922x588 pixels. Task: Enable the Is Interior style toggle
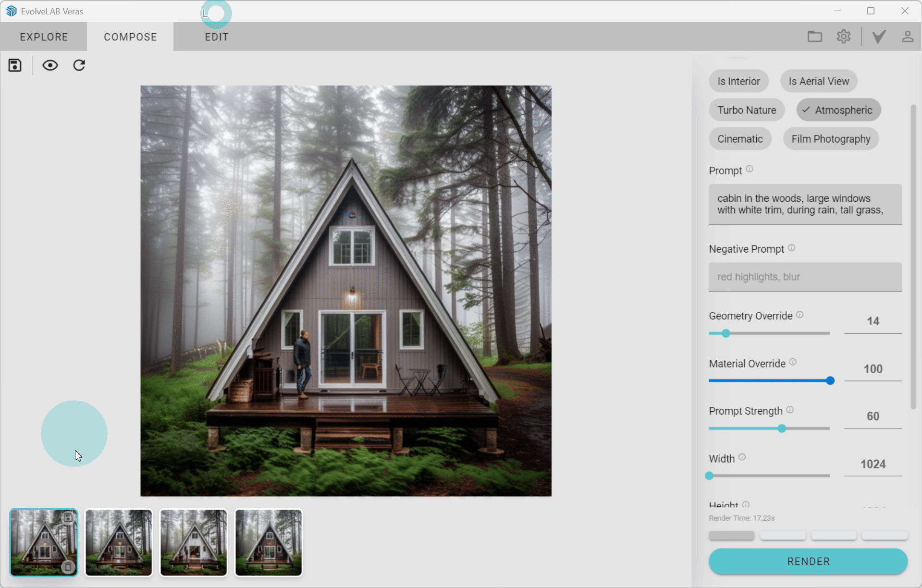(738, 81)
